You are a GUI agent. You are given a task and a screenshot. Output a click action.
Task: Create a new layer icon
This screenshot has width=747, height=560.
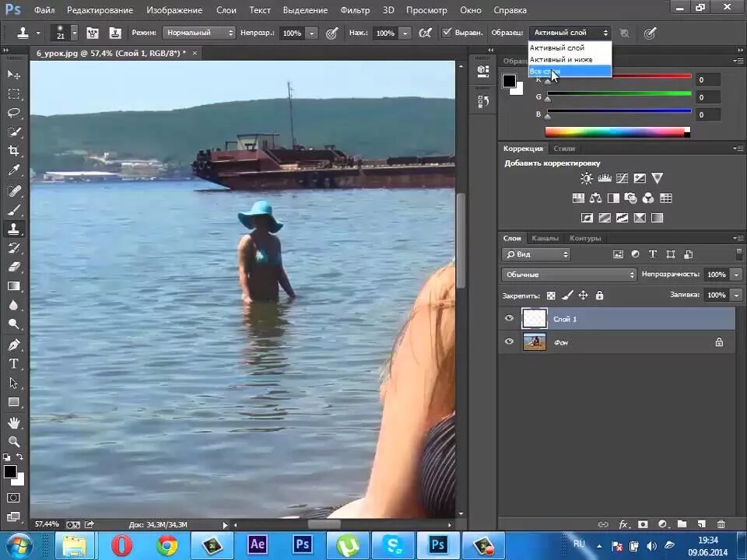pos(701,524)
